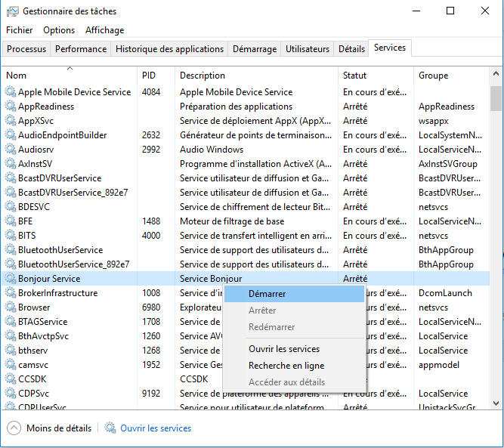Select the BITS service name

(27, 236)
